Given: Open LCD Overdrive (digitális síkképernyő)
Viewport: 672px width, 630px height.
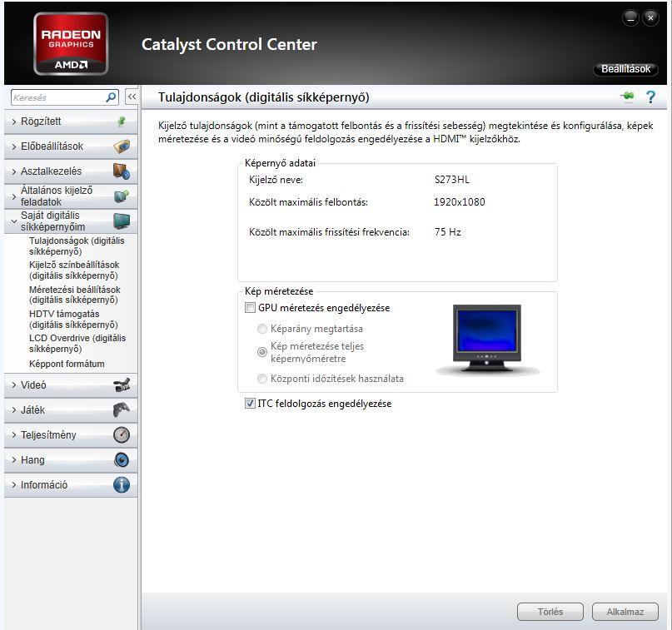Looking at the screenshot, I should (x=77, y=344).
